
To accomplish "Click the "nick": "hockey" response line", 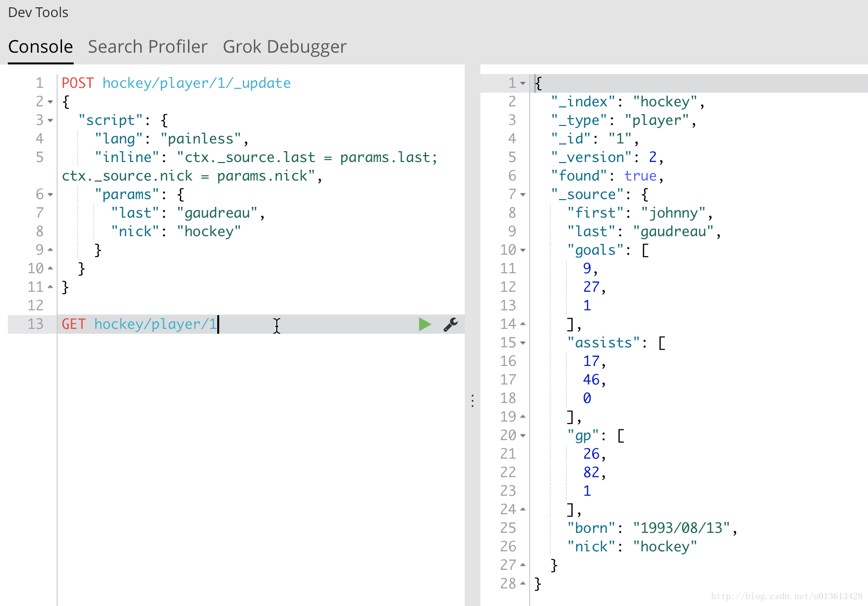I will (632, 547).
